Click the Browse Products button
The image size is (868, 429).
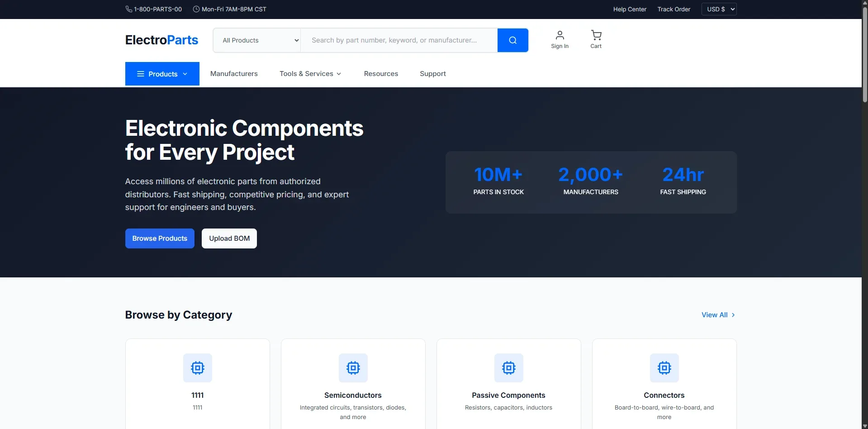click(159, 238)
